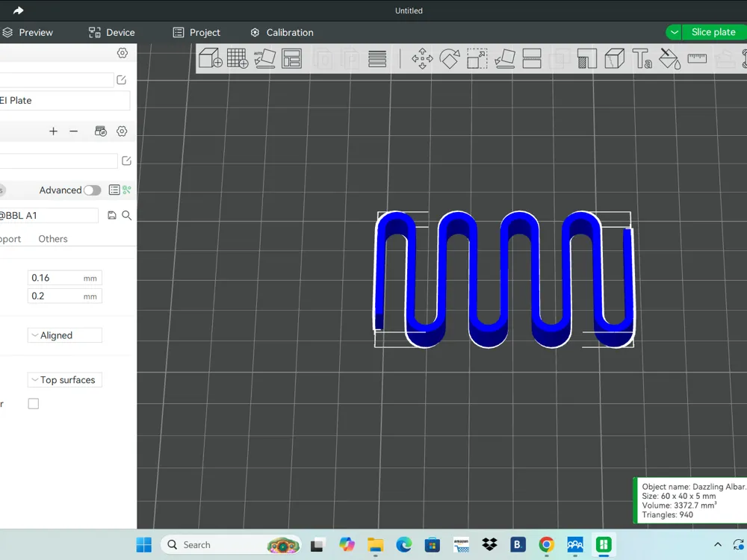The width and height of the screenshot is (747, 560).
Task: Switch to the Preview tab
Action: click(28, 32)
